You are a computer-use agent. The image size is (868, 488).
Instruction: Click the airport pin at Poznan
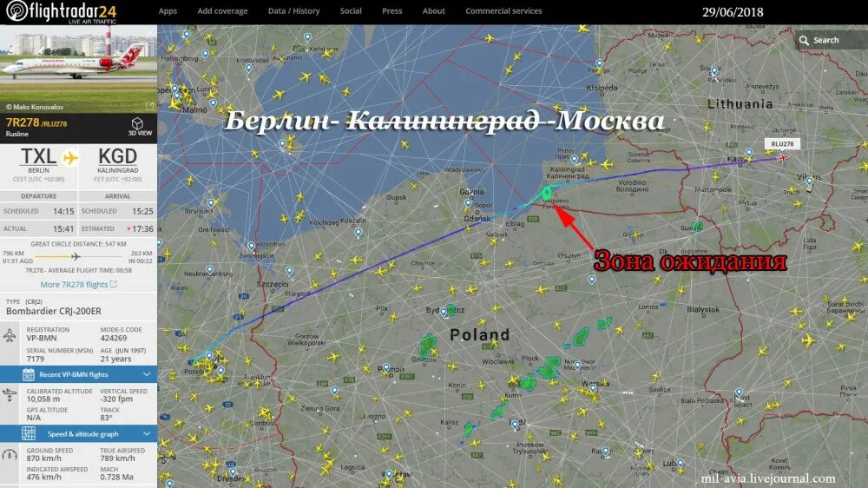(x=386, y=368)
